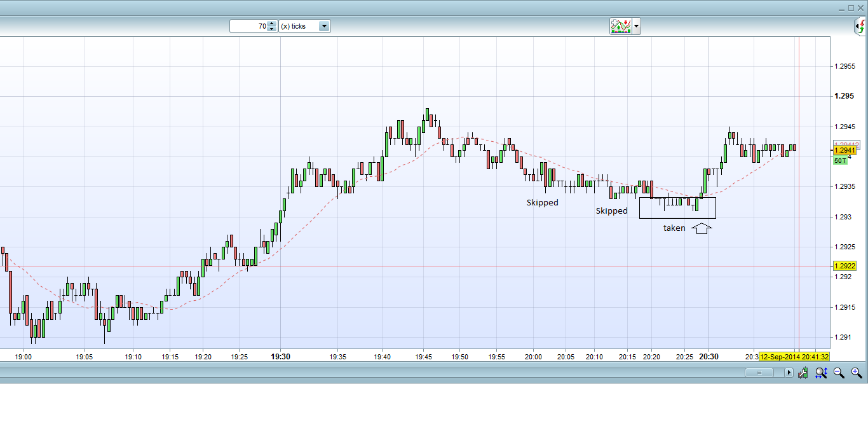
Task: Click the bold 1.295 price axis label
Action: [844, 96]
